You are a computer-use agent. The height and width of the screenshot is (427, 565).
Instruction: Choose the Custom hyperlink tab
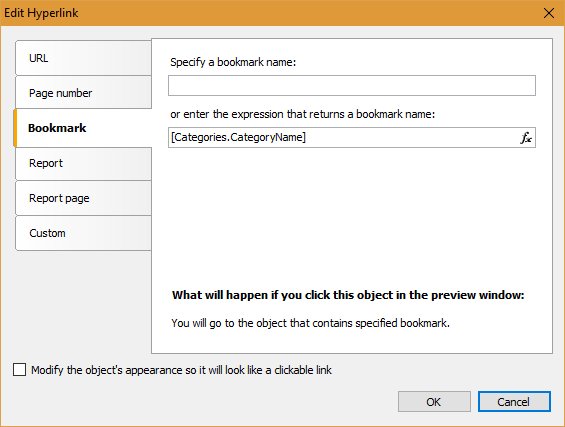(83, 233)
